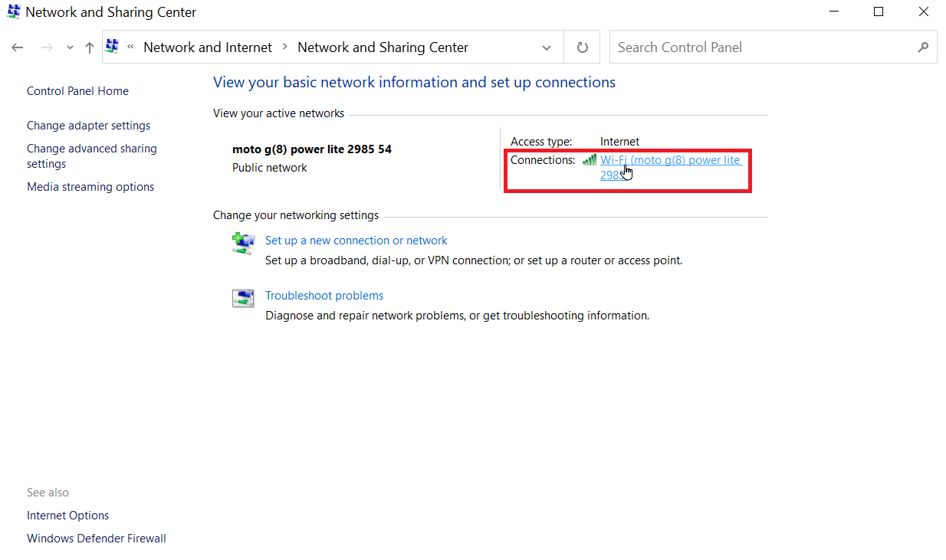Open the Wi-Fi (moto g(8) power lite) connection link

(x=671, y=168)
